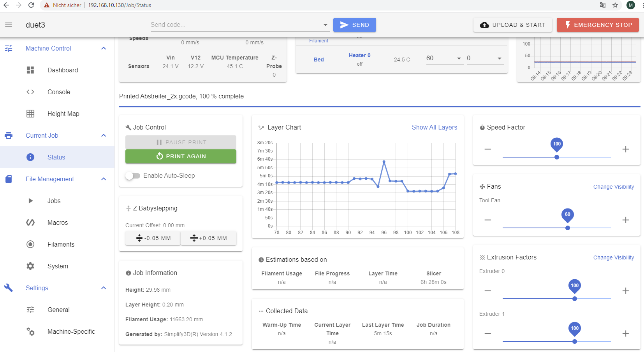644x352 pixels.
Task: Click the Console code brackets icon
Action: 30,92
